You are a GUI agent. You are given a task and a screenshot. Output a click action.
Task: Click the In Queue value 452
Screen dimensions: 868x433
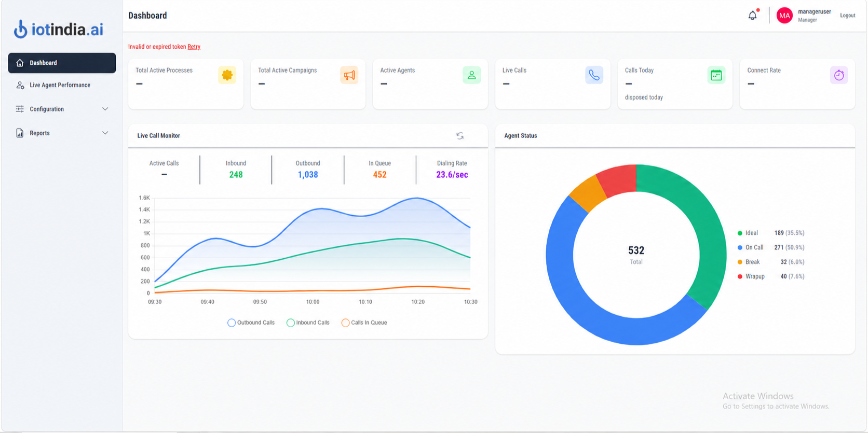(379, 175)
